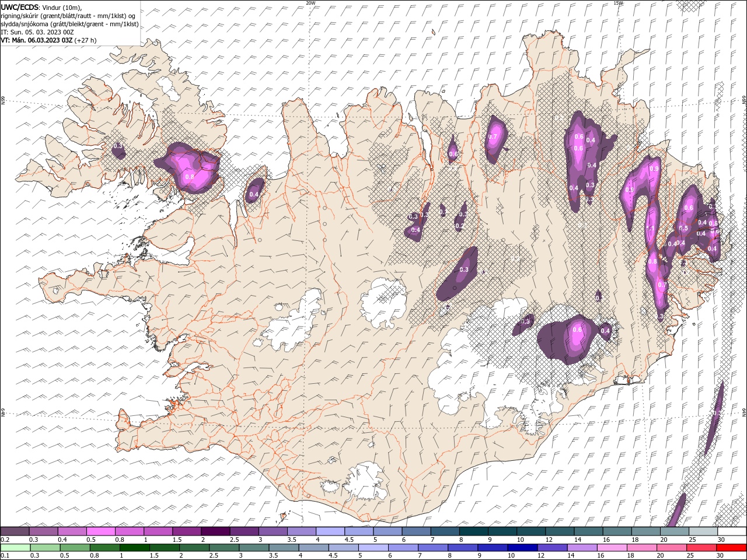747x560 pixels.
Task: Select upper-row legend swatch starting at 18
Action: (x=645, y=531)
